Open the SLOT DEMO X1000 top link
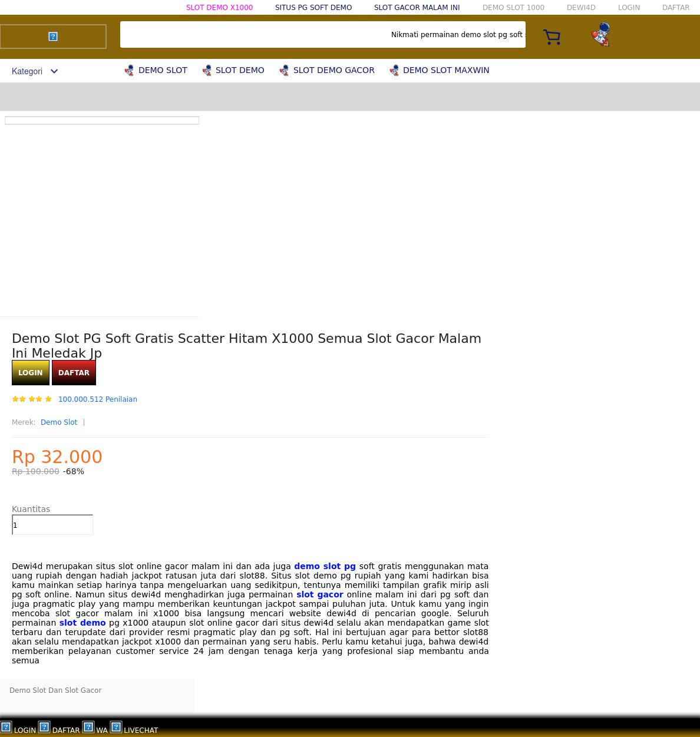This screenshot has width=700, height=737. (219, 8)
